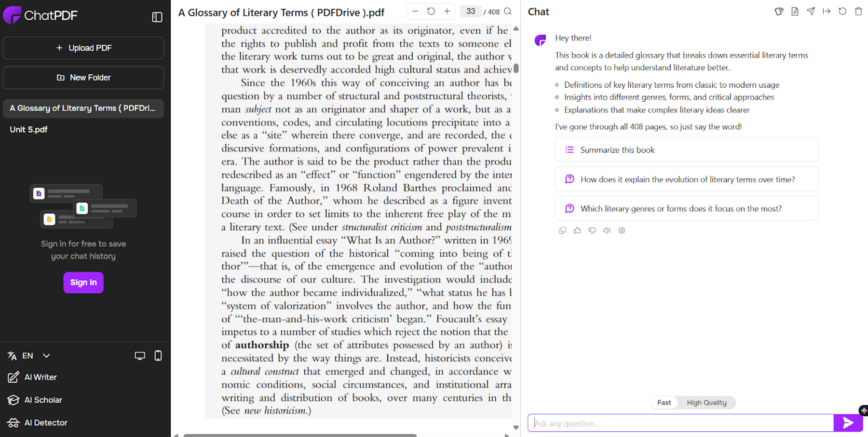Focus the 'Ask any question' input
The height and width of the screenshot is (437, 868).
681,423
